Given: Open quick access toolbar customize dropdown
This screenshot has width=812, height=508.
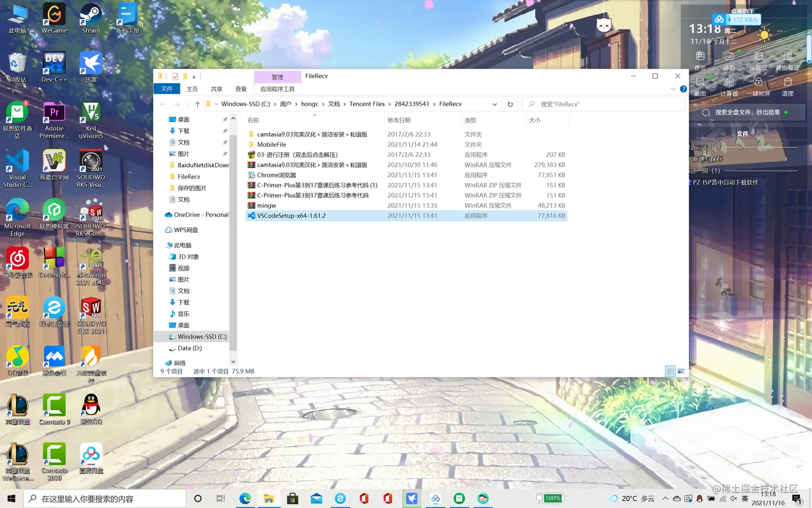Looking at the screenshot, I should [x=194, y=77].
